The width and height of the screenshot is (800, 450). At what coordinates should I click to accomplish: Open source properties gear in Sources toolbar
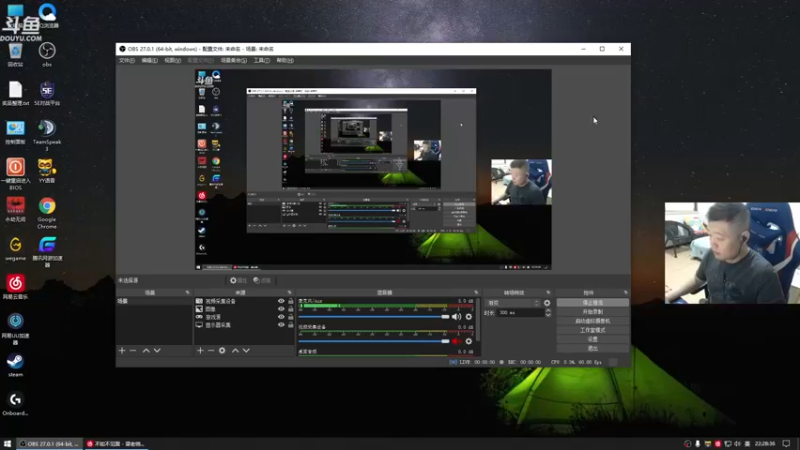(222, 351)
